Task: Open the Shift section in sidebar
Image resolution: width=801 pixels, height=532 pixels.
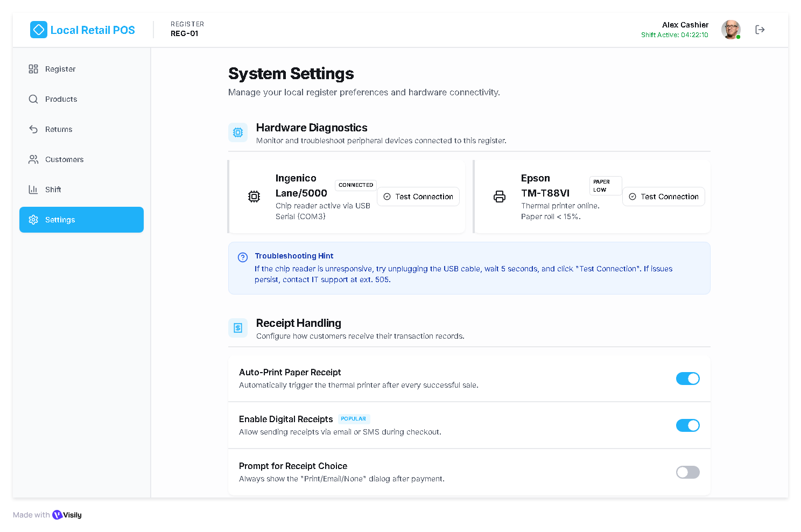Action: (53, 190)
